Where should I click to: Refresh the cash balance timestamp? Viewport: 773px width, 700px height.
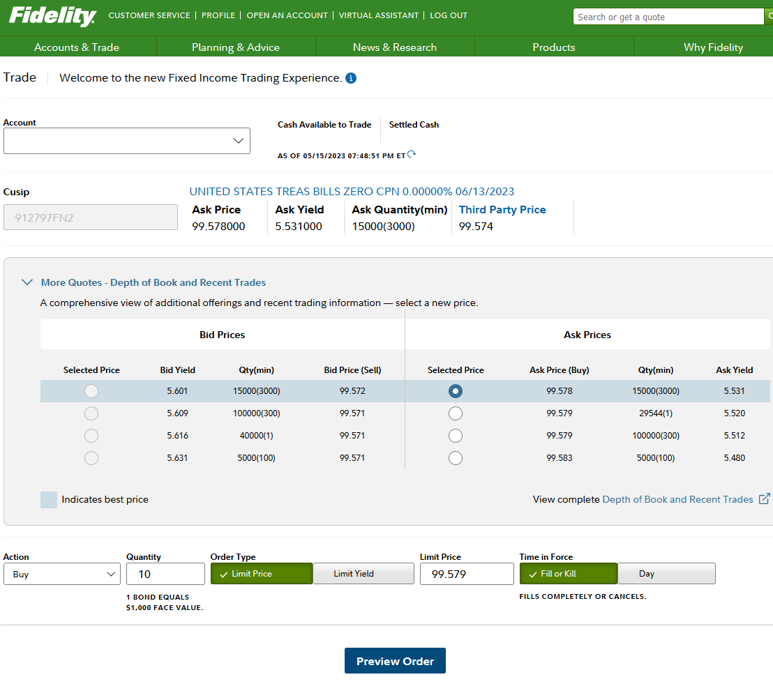412,154
